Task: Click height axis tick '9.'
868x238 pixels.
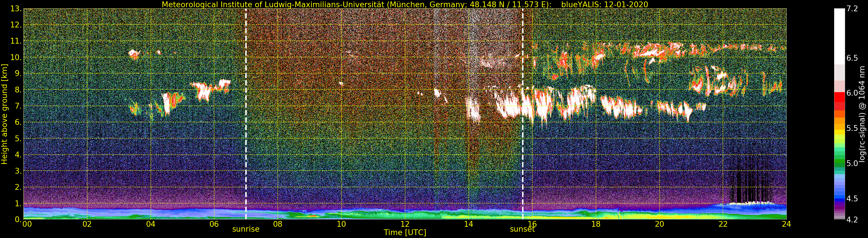Action: tap(18, 74)
